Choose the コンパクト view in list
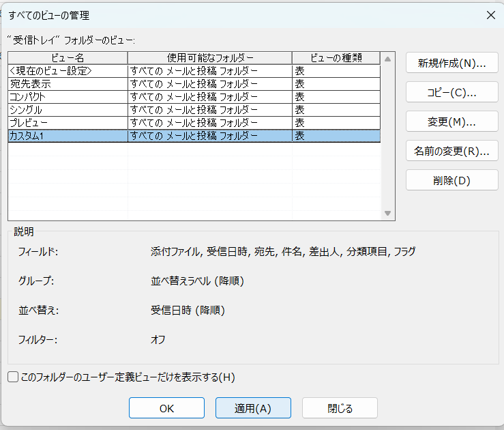504x430 pixels. [67, 97]
